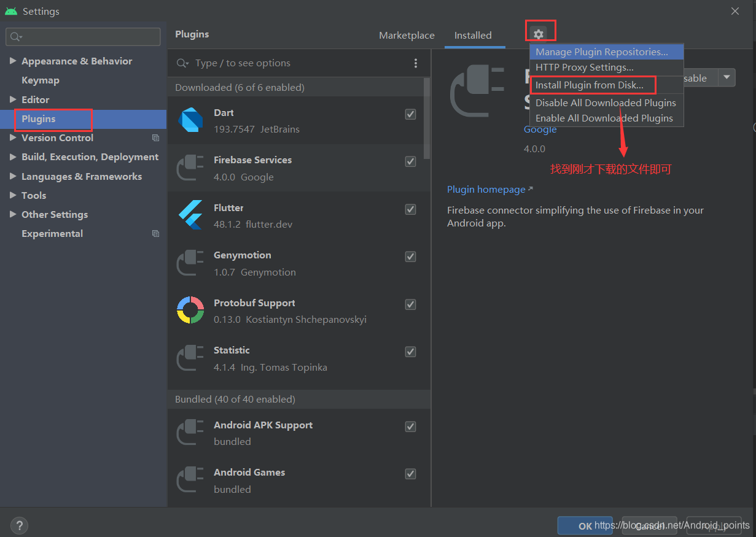The image size is (756, 537).
Task: Select Keymap in settings tree
Action: click(41, 80)
